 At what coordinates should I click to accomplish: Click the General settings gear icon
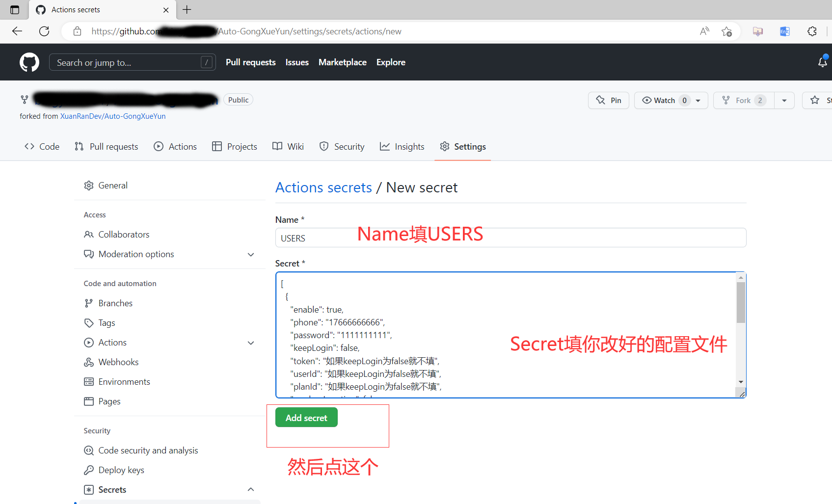point(89,186)
